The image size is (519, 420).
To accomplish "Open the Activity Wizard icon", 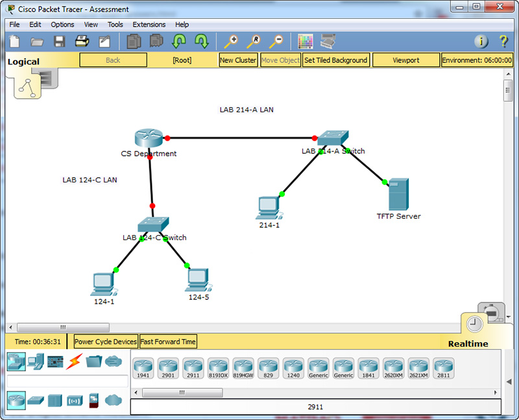I will click(x=104, y=42).
